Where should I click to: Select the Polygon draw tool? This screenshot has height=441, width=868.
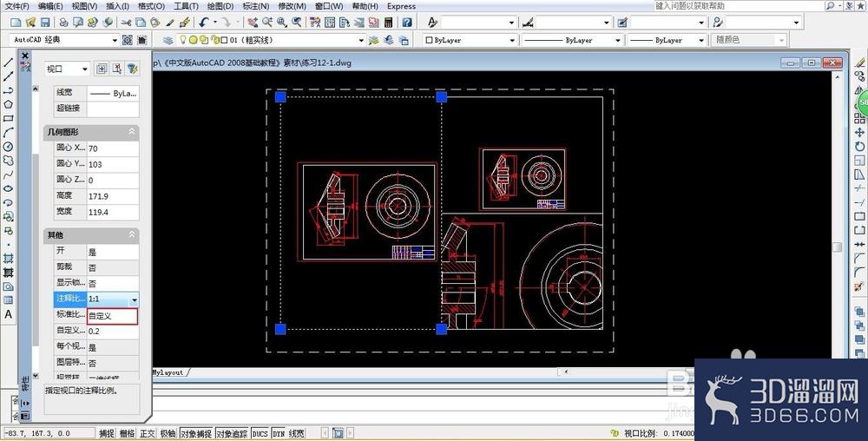click(x=9, y=104)
